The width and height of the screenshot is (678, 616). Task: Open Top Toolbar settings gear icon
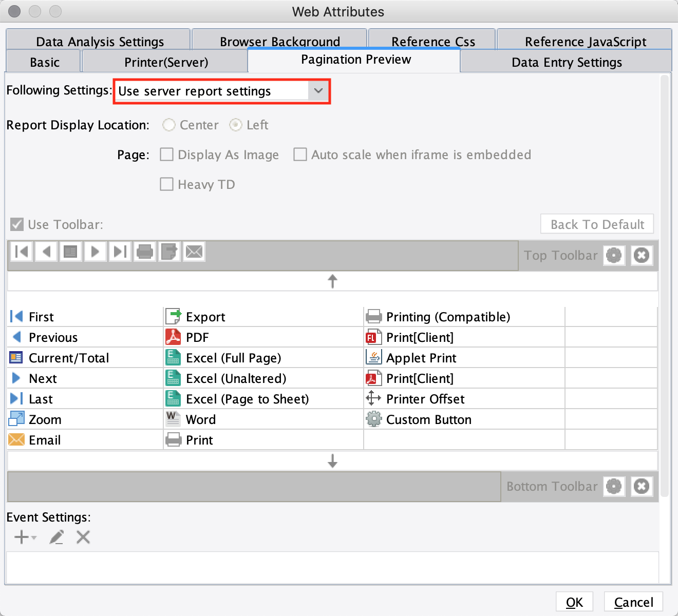tap(613, 255)
